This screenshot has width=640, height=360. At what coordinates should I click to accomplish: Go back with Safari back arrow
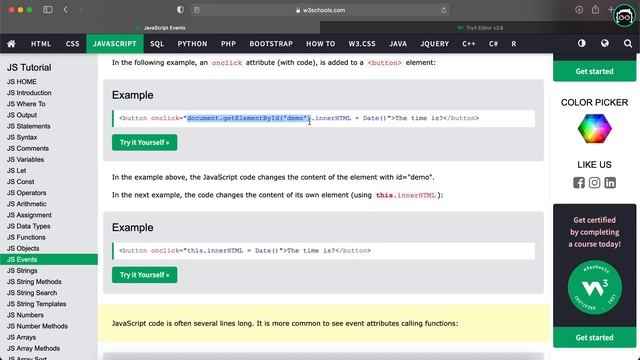pyautogui.click(x=66, y=10)
